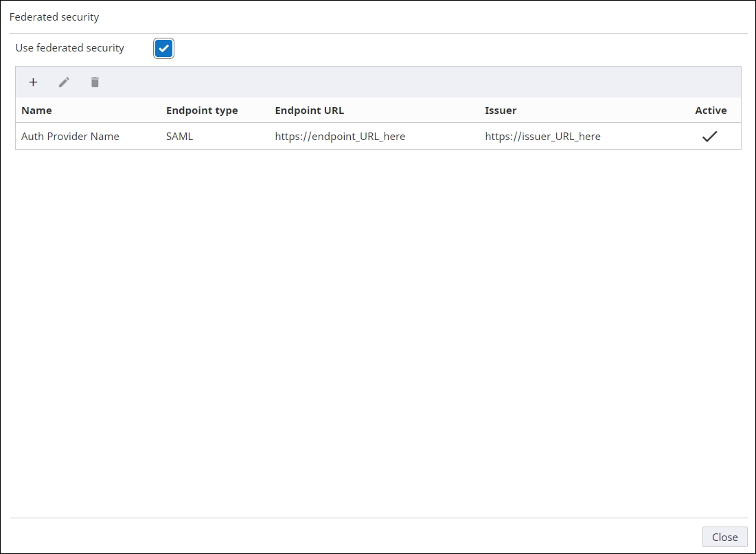Click the Use federated security label
756x554 pixels.
point(70,48)
